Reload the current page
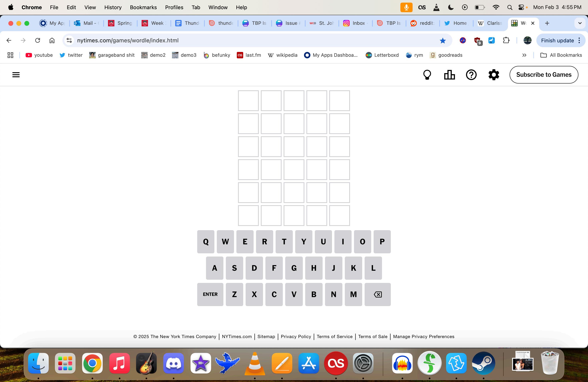 click(x=38, y=41)
